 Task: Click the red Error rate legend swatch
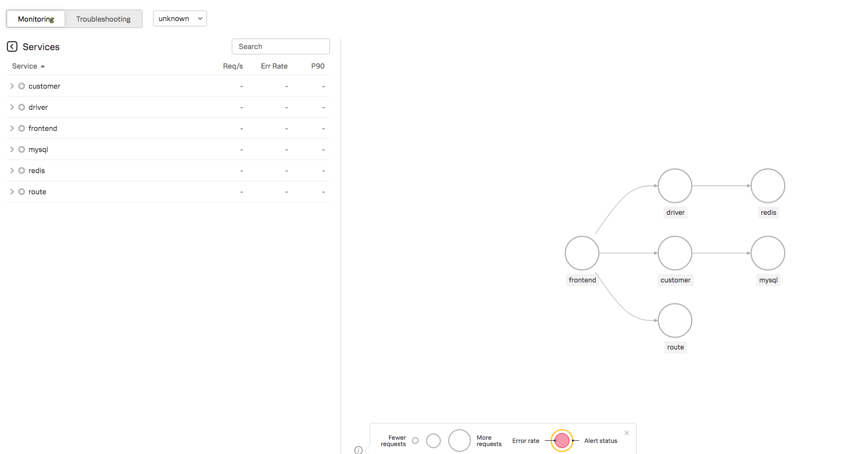[562, 440]
